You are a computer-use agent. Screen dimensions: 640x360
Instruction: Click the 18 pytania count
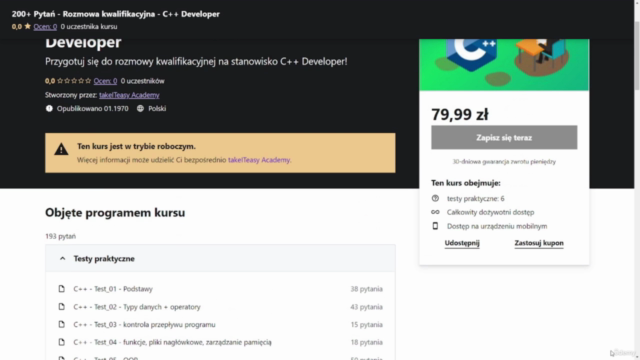pos(367,342)
